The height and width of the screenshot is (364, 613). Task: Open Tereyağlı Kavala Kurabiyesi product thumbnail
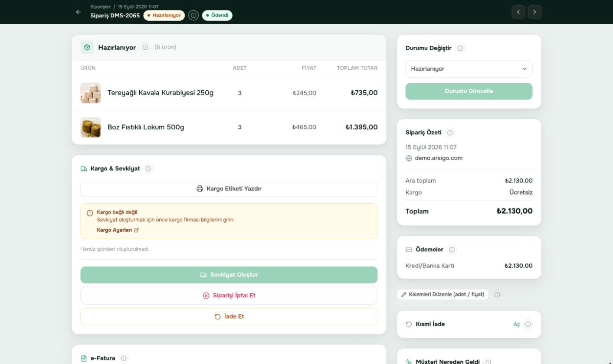[91, 93]
